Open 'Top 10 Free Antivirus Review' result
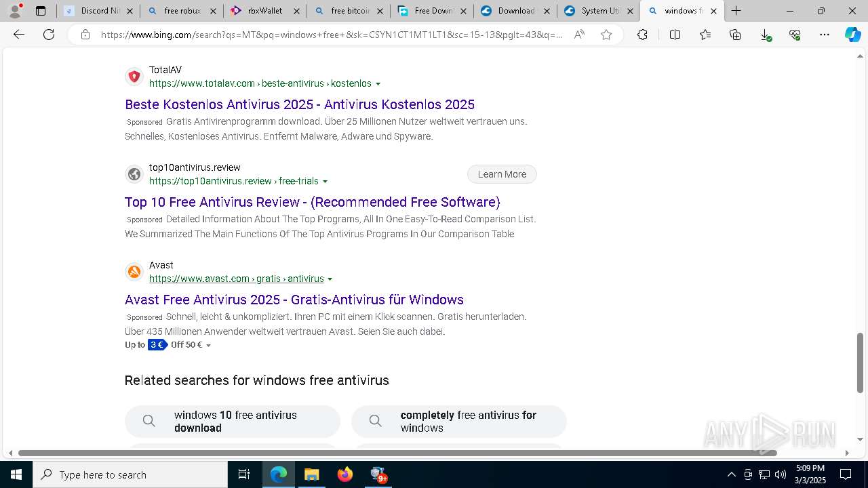Image resolution: width=868 pixels, height=488 pixels. 313,202
